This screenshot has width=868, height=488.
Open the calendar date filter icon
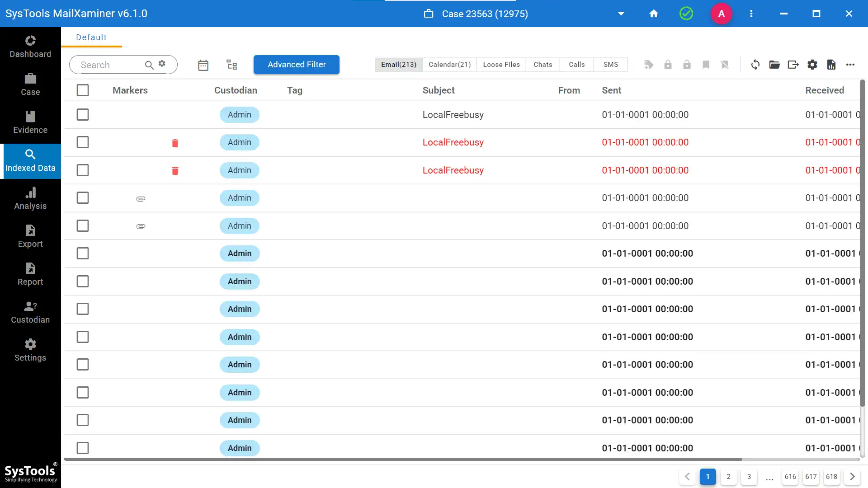tap(203, 65)
